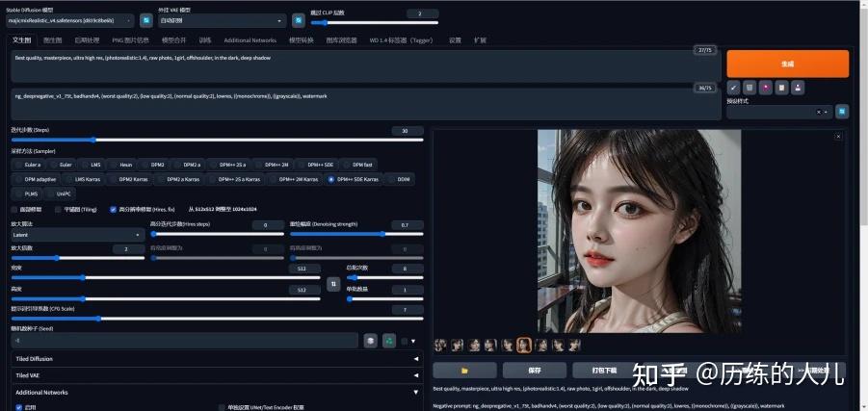Click the Zip download (打包下载) button
The width and height of the screenshot is (868, 411).
[x=603, y=370]
